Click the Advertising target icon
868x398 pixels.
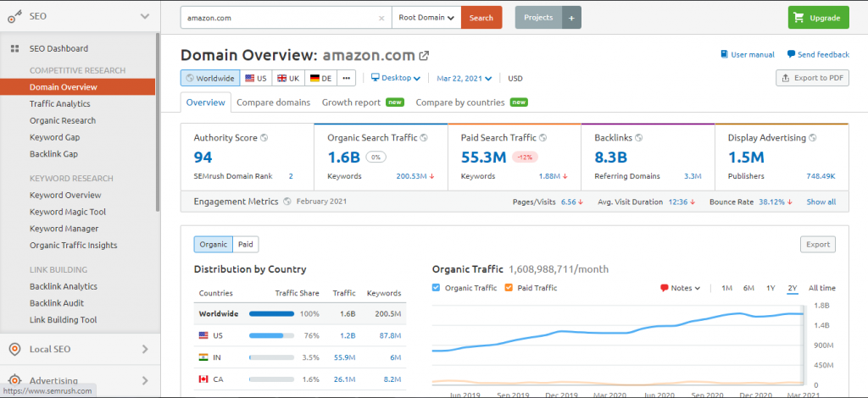(x=14, y=380)
